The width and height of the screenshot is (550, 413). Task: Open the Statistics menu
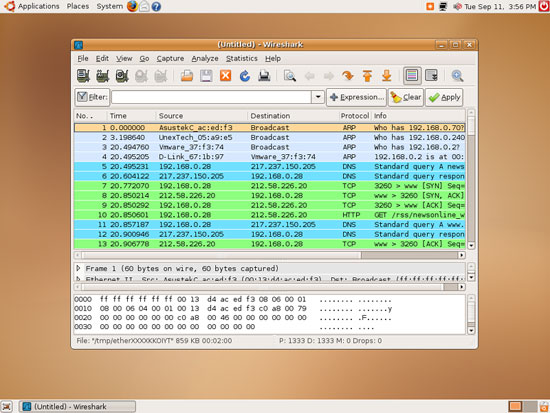click(242, 59)
